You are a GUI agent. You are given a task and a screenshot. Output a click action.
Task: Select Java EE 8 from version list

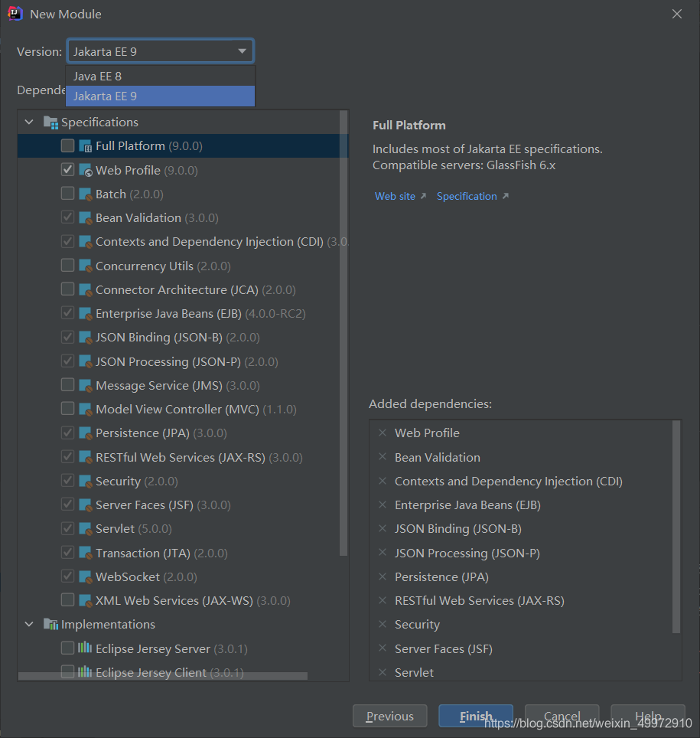pos(161,77)
